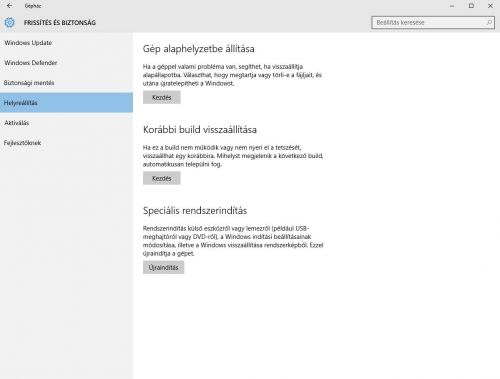500x379 pixels.
Task: Click the Korábbi build visszaállítása heading
Action: (x=200, y=130)
